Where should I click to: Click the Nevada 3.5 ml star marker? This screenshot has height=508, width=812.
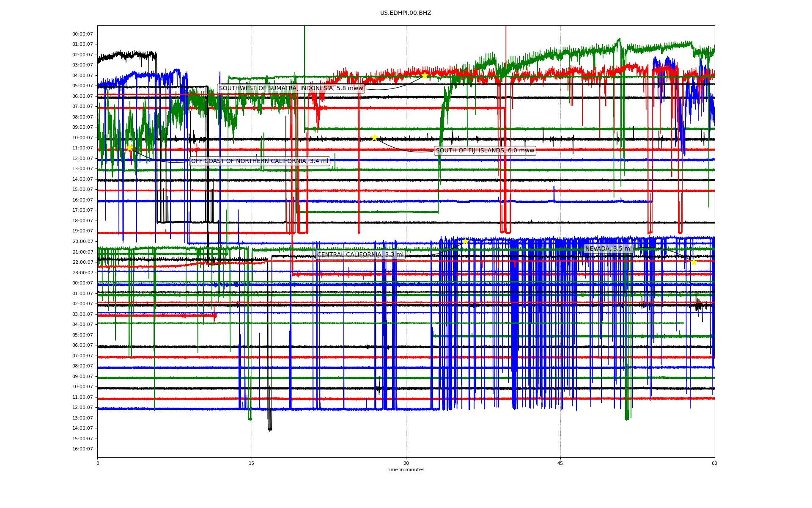point(694,262)
